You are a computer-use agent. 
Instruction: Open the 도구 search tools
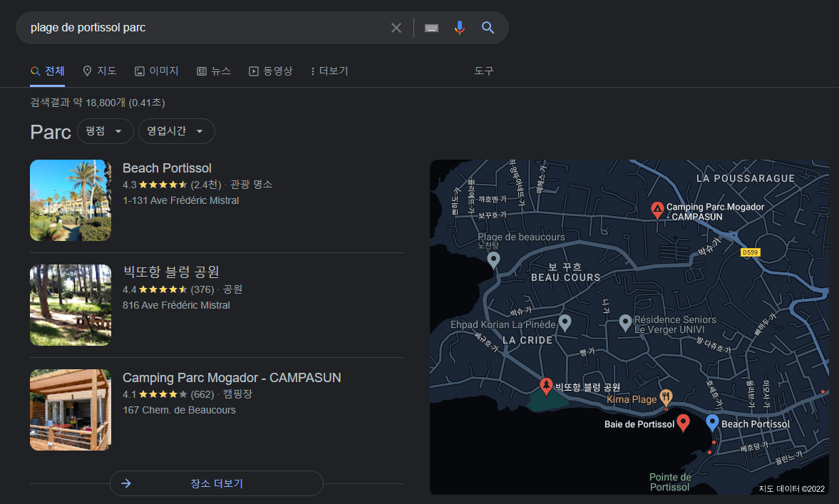484,71
